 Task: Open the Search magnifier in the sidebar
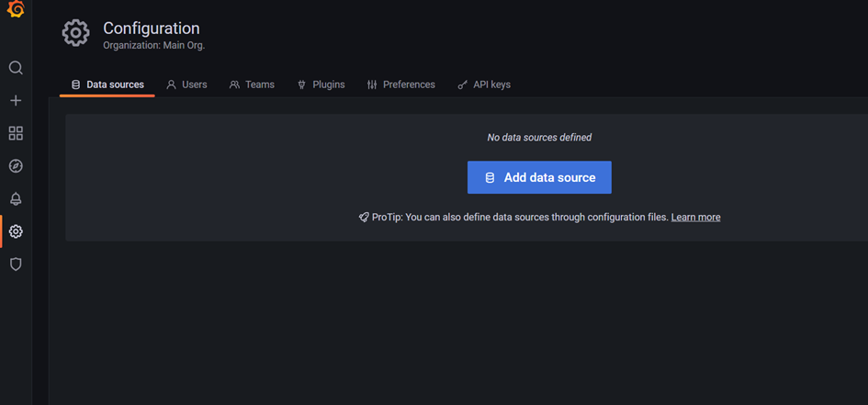click(x=16, y=68)
